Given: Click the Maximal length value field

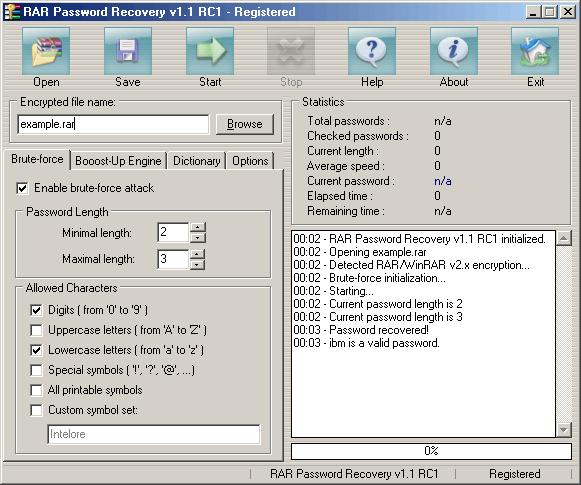Looking at the screenshot, I should coord(173,259).
